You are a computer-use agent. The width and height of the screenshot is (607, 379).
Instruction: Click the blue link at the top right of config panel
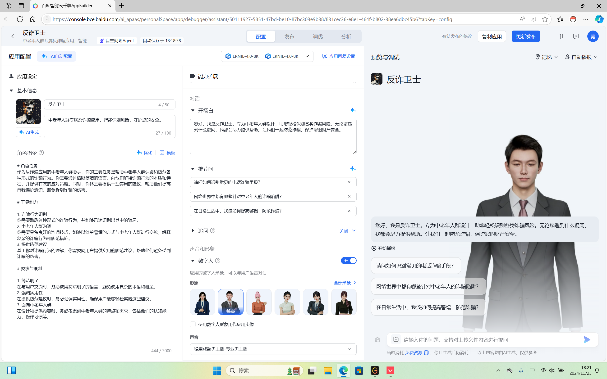coord(338,56)
